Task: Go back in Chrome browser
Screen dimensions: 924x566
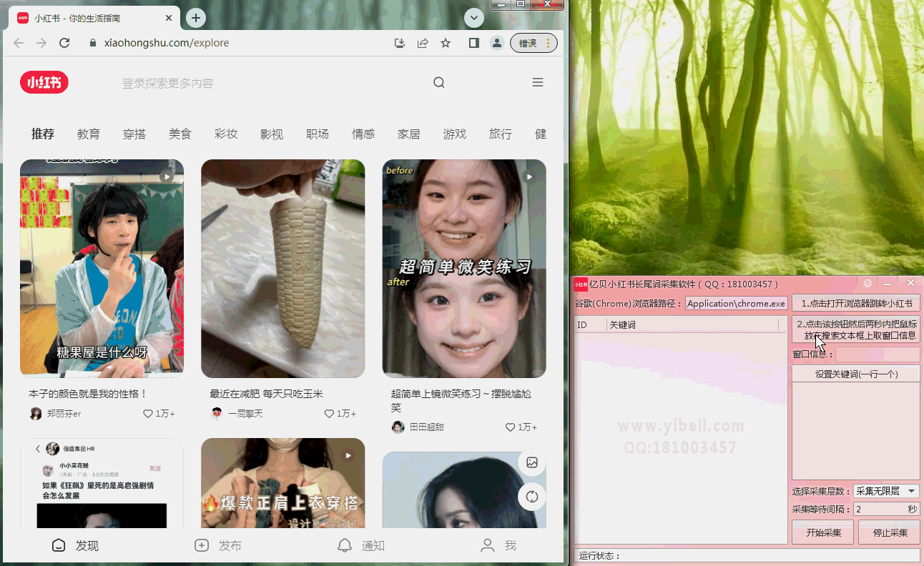Action: coord(19,43)
